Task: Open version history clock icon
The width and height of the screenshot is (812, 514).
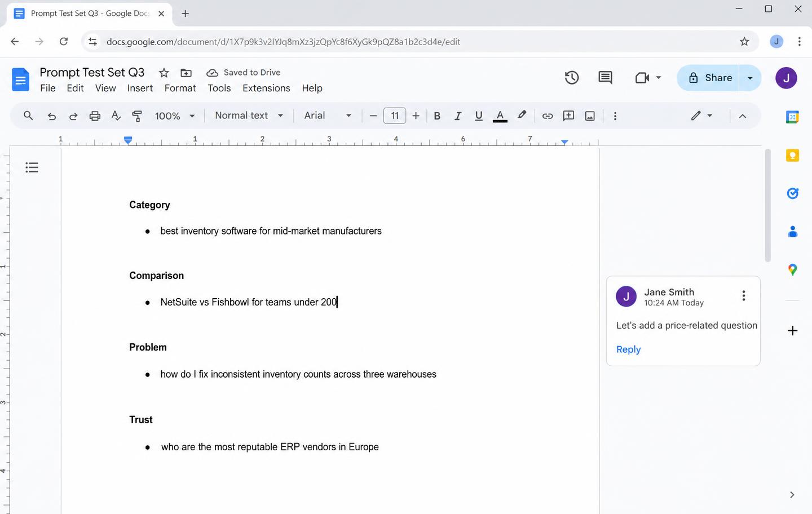Action: pyautogui.click(x=572, y=78)
